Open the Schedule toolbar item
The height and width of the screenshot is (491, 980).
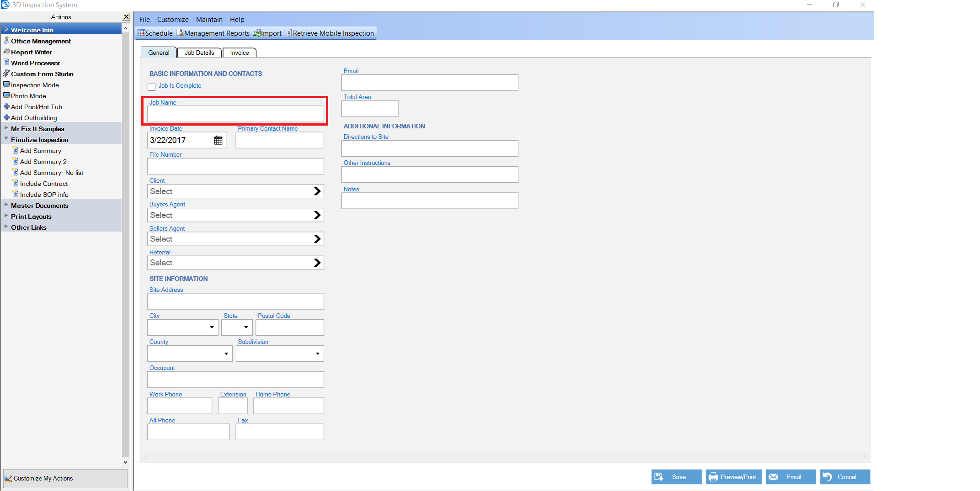click(155, 33)
